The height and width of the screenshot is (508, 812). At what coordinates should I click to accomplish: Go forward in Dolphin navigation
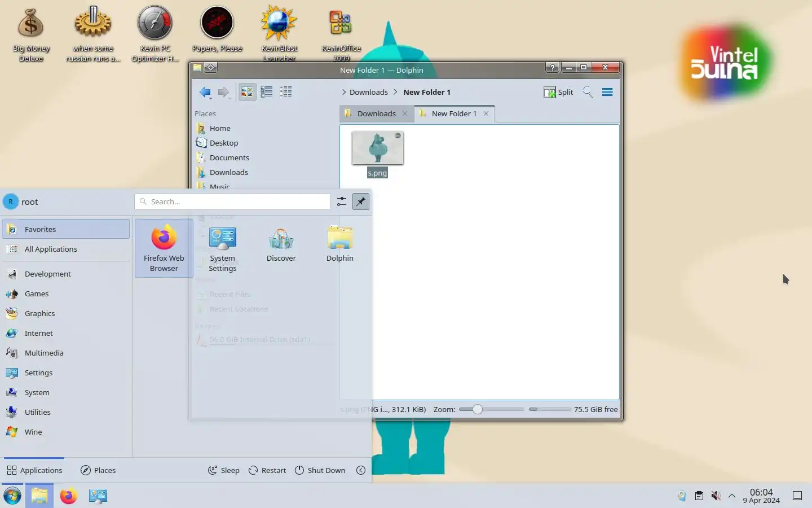coord(224,92)
